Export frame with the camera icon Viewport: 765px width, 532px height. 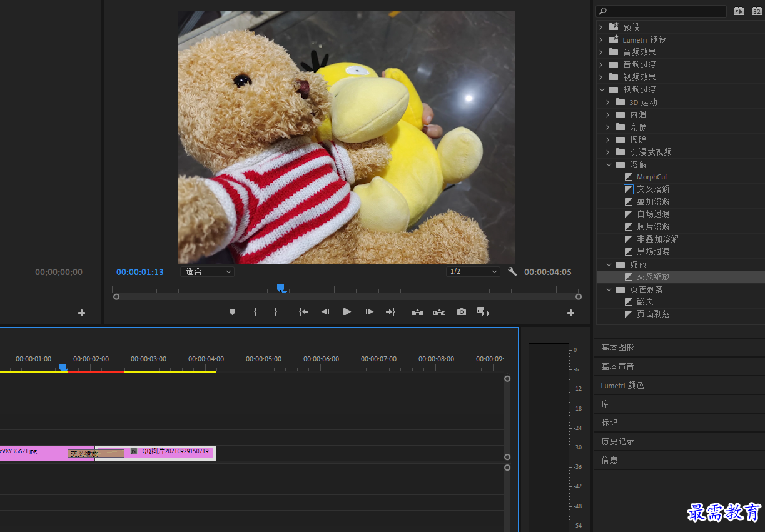pos(462,311)
